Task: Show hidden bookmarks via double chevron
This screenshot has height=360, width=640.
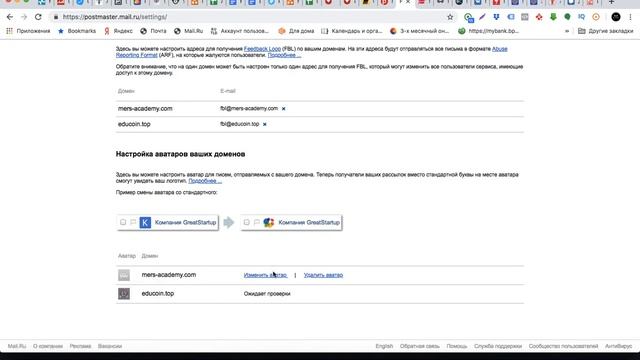Action: [x=567, y=31]
